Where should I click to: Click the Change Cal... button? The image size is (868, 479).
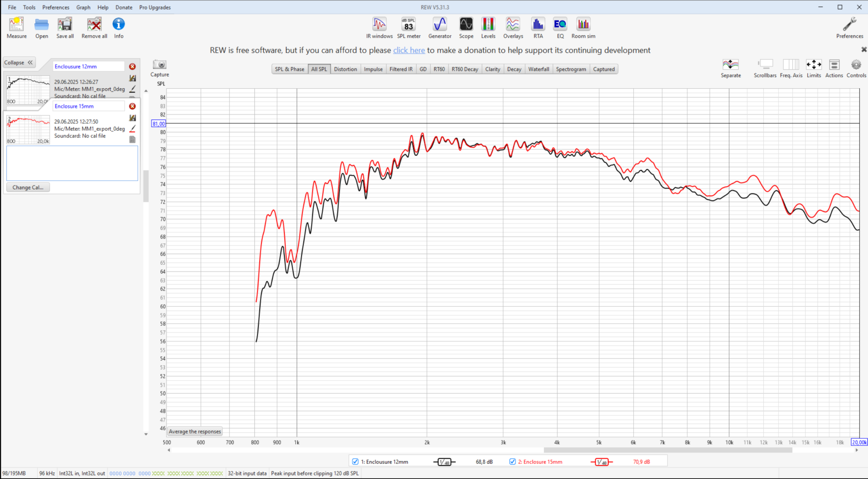click(28, 187)
